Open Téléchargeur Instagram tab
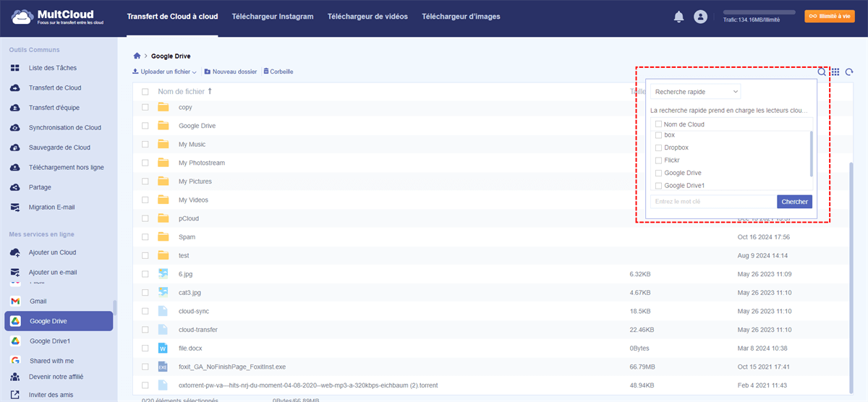Viewport: 868px width, 402px height. click(x=272, y=17)
